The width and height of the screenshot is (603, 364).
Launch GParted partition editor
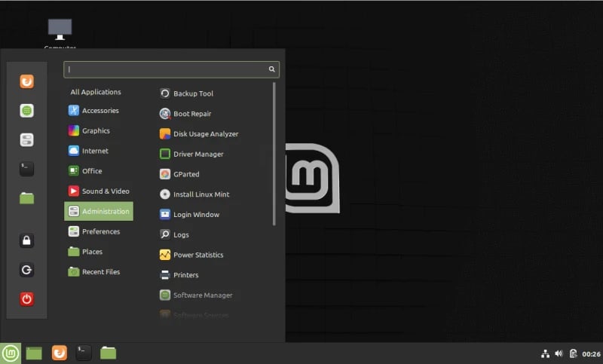tap(179, 174)
